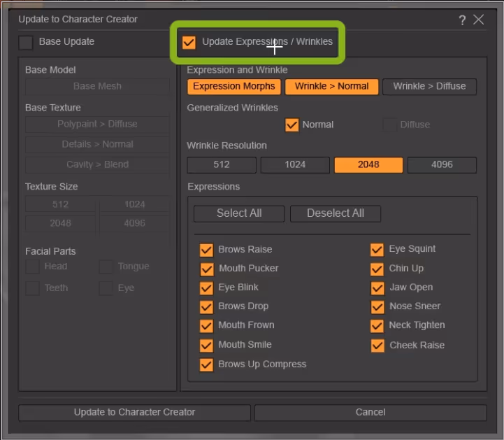Check Generalized Wrinkles Diffuse checkbox

pos(389,125)
